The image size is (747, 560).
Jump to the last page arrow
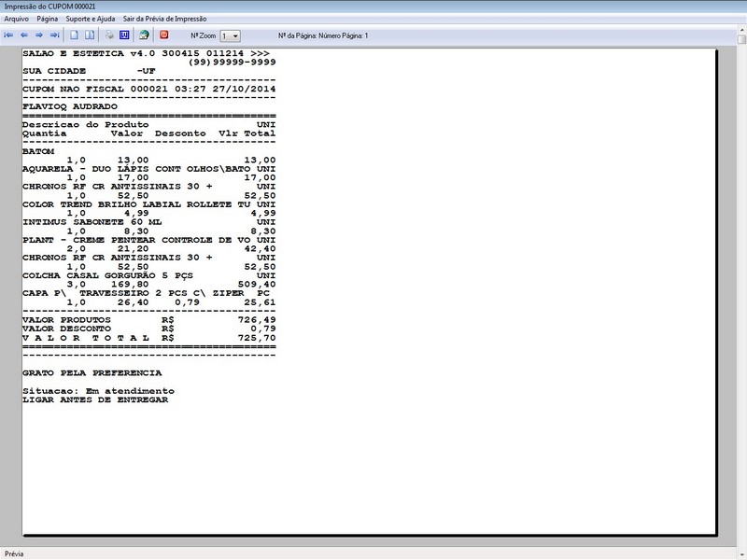pos(55,35)
